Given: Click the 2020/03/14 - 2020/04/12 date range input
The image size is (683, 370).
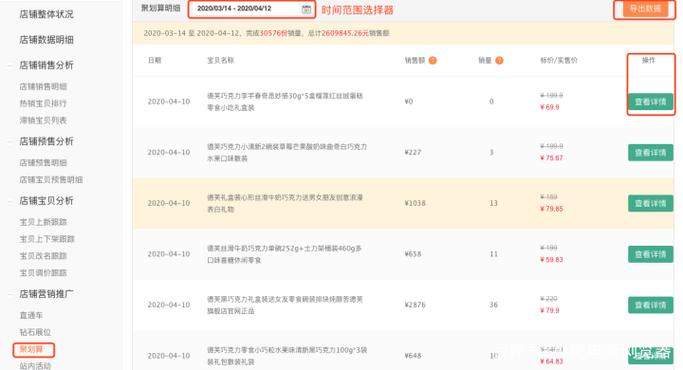Looking at the screenshot, I should click(252, 9).
